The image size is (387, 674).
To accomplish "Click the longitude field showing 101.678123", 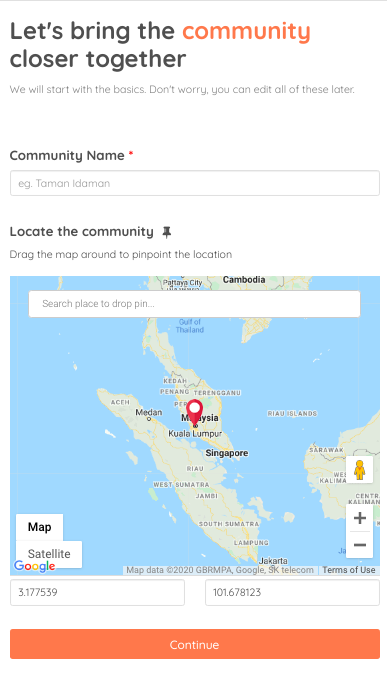I will coord(292,592).
